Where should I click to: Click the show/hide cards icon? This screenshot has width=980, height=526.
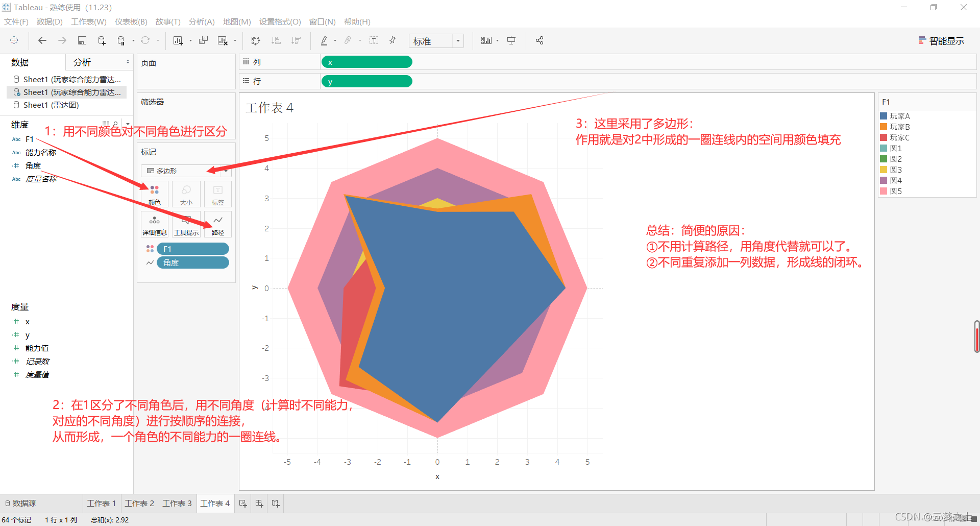[x=486, y=40]
